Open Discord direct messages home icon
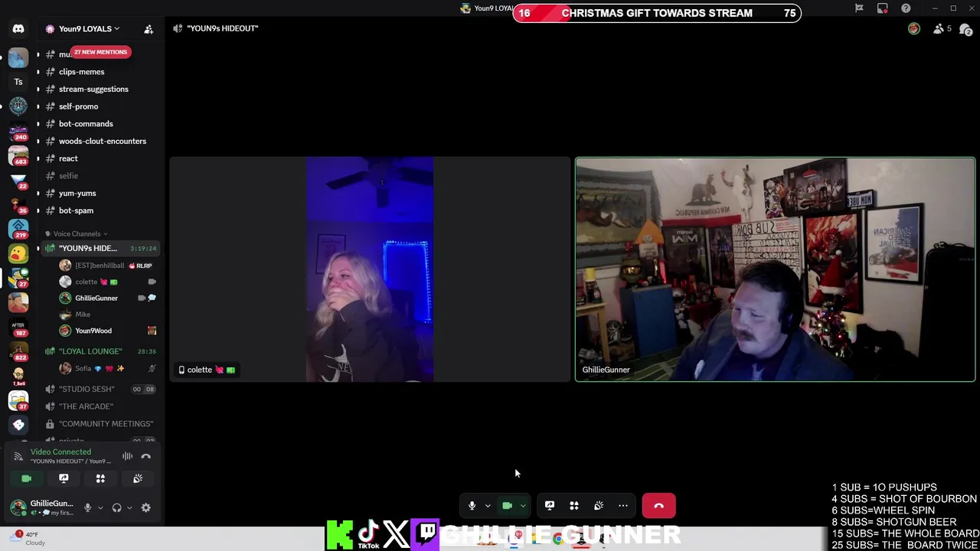 (18, 29)
